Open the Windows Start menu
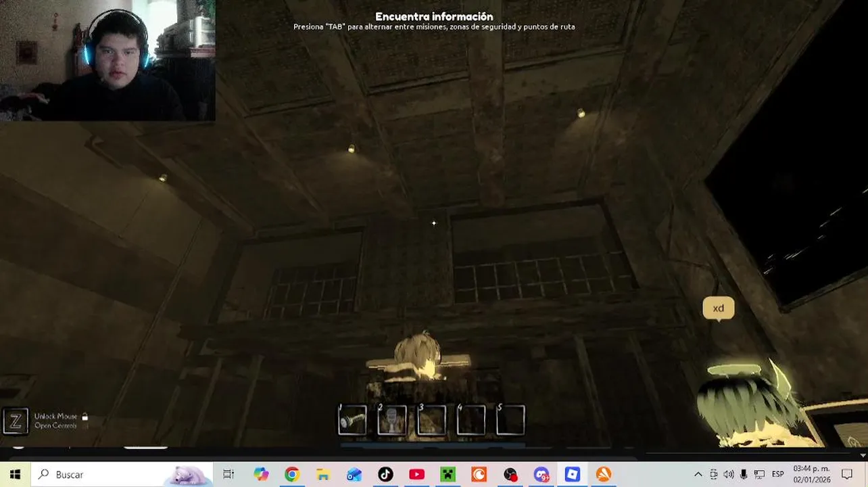 coord(15,474)
